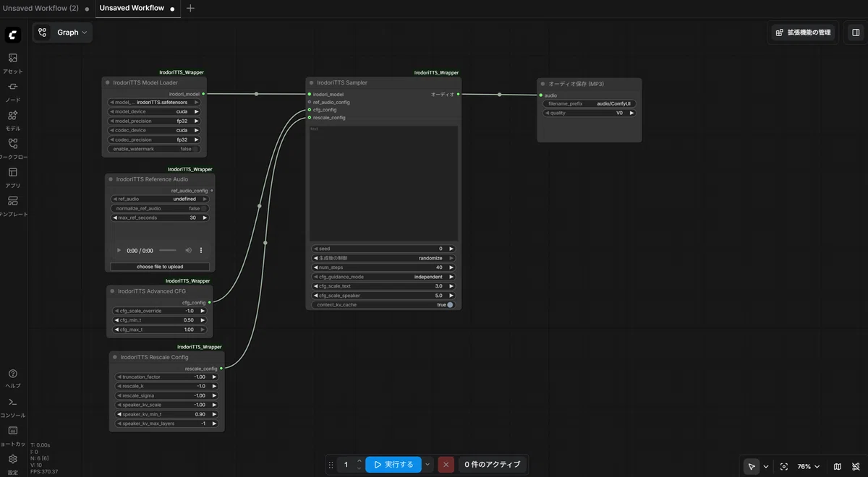Change the codec_precision fp32 option

(154, 140)
